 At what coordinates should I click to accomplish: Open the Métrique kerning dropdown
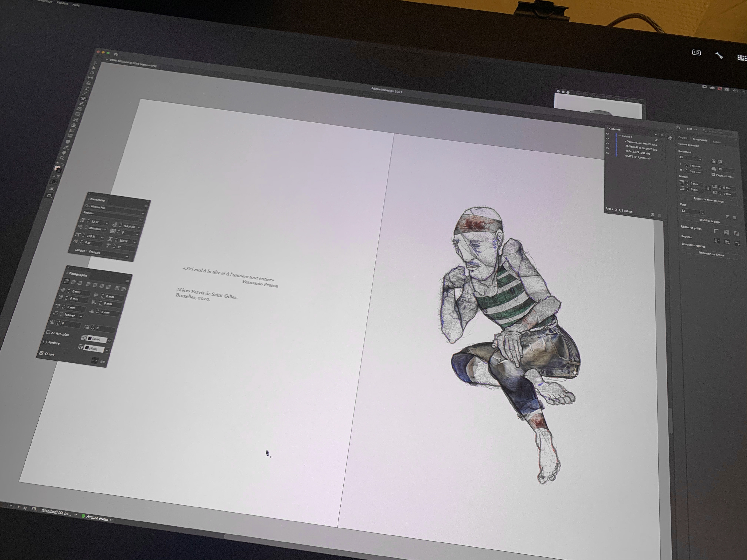click(x=105, y=229)
